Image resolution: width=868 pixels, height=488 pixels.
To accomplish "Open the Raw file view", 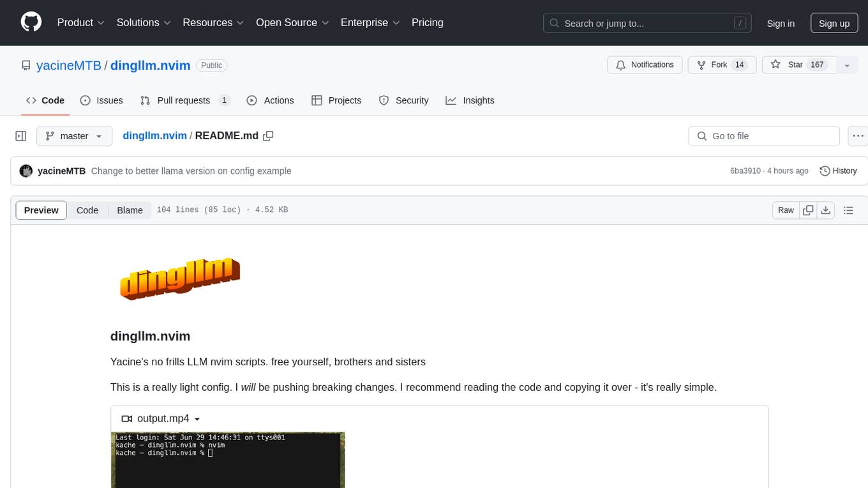I will pyautogui.click(x=786, y=210).
